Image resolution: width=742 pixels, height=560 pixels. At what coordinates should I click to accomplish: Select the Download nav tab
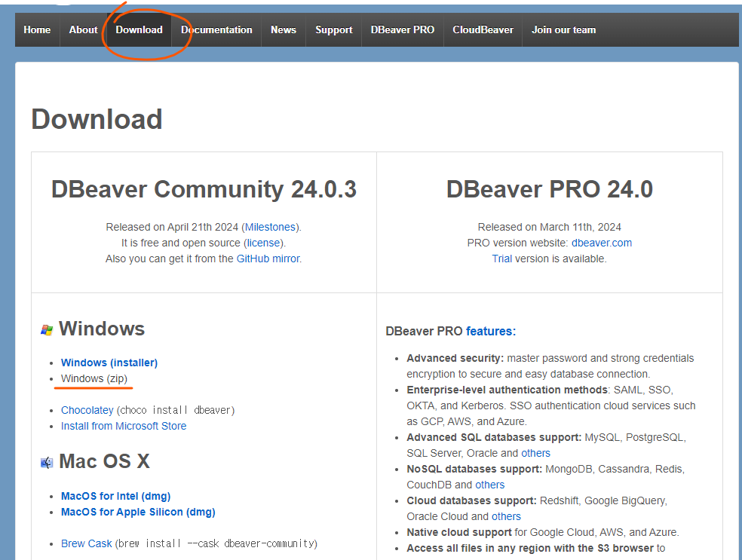[139, 30]
